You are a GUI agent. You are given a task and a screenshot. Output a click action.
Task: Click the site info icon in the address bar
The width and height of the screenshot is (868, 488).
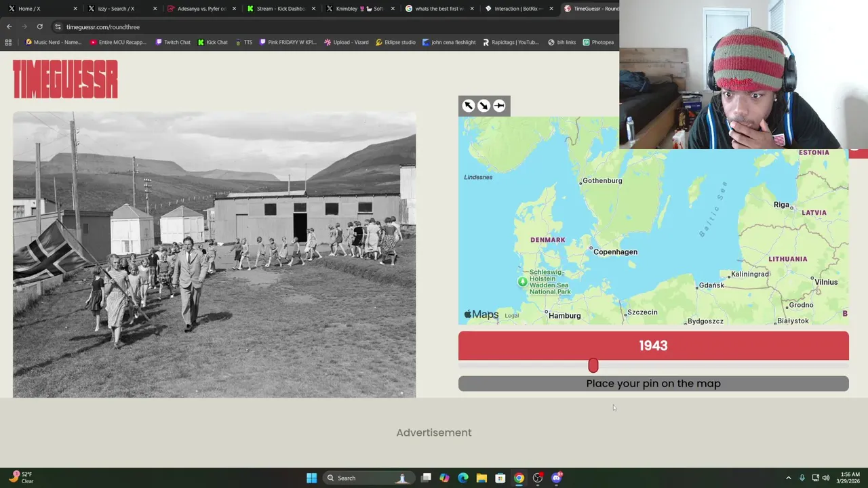click(x=58, y=27)
